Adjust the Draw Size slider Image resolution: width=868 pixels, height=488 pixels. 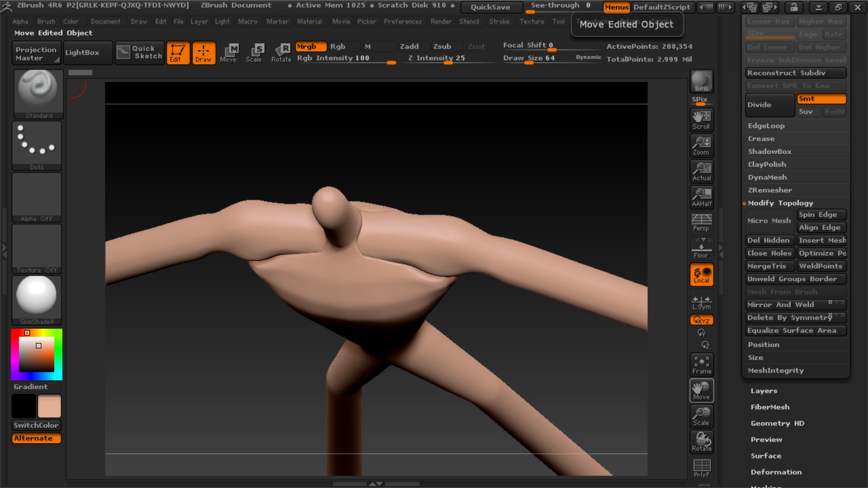tap(538, 58)
